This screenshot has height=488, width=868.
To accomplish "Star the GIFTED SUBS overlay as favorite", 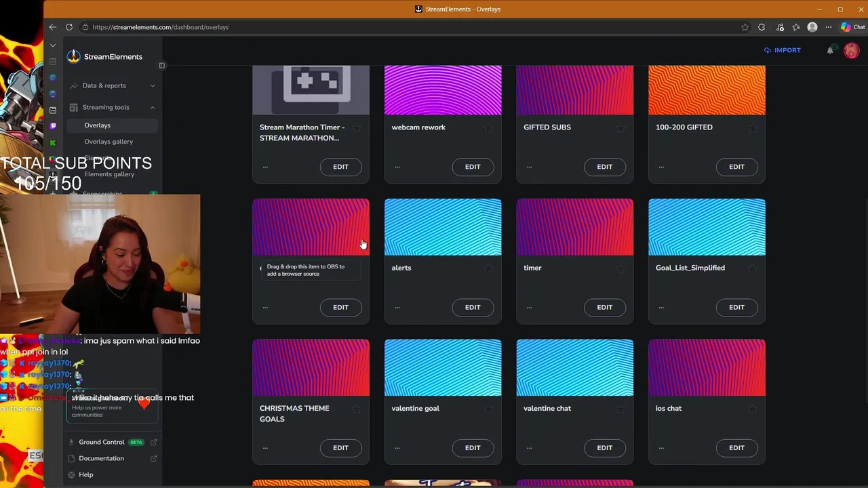I will click(x=620, y=128).
